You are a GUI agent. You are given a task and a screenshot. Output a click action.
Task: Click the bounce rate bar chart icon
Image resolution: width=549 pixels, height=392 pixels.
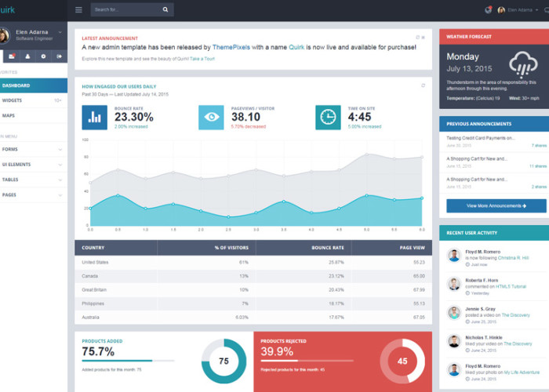[95, 118]
